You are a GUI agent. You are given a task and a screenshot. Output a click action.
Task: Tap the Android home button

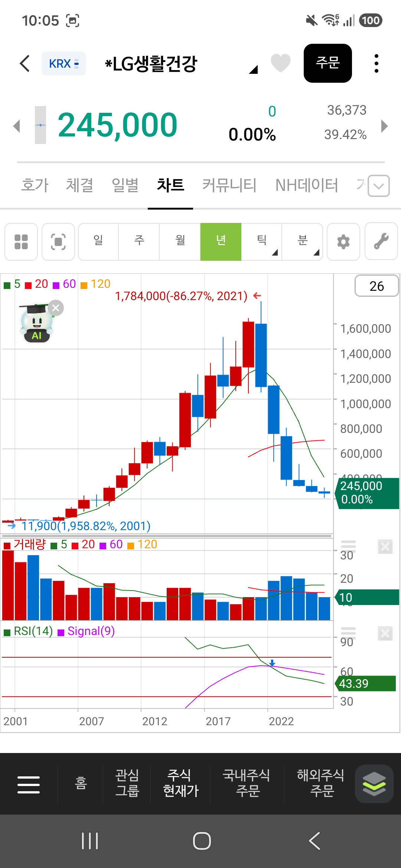(x=202, y=841)
